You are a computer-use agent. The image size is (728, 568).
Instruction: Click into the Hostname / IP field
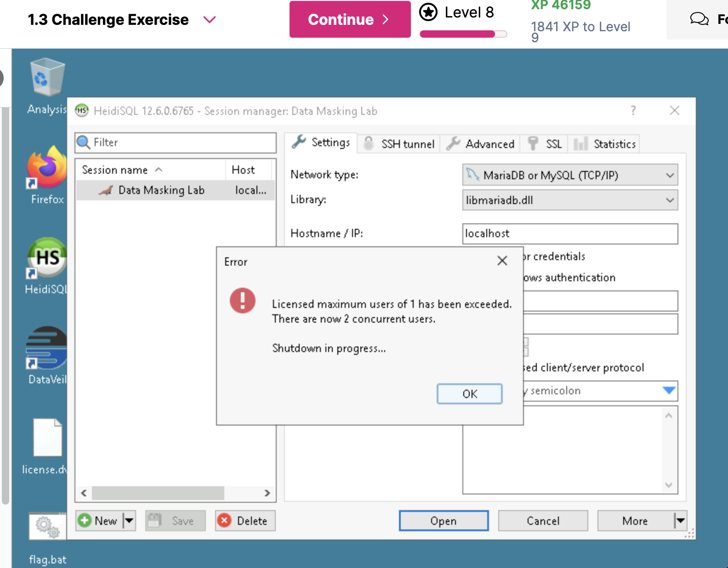[569, 233]
